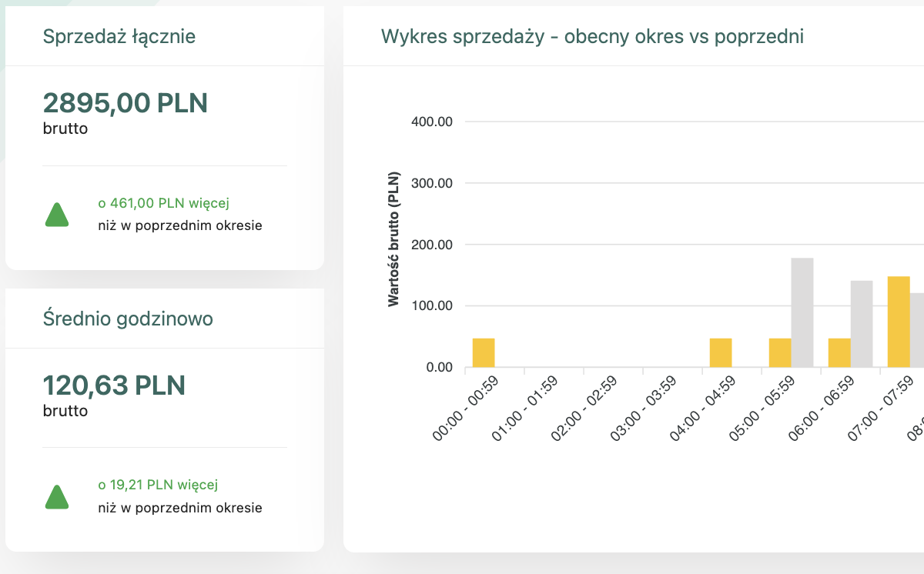Click the "Średnio godzinowo" card heading
Viewport: 924px width, 574px height.
[x=129, y=319]
